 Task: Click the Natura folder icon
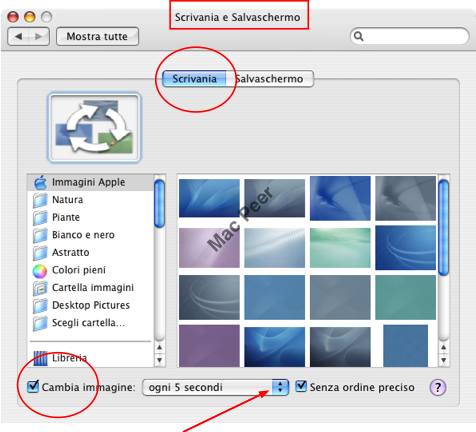coord(40,200)
